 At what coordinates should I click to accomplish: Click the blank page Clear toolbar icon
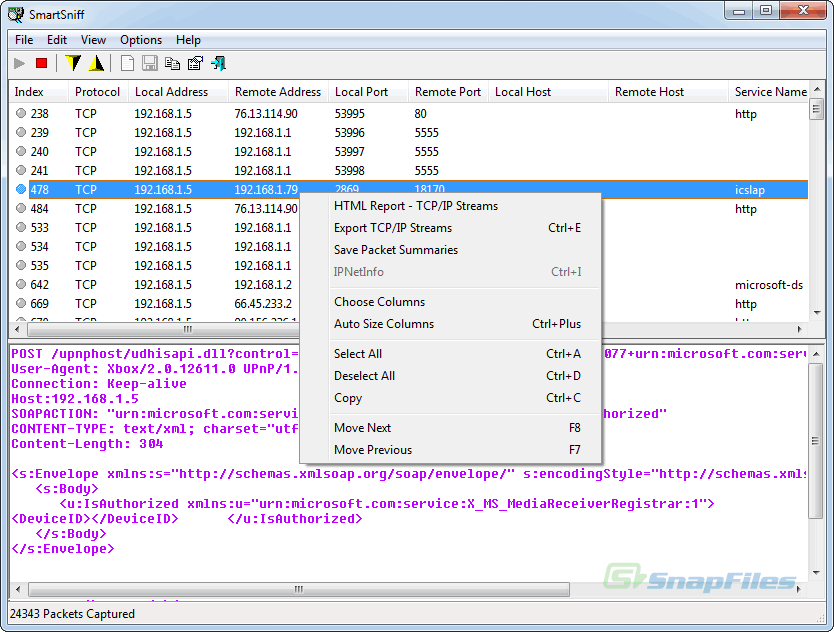point(127,64)
